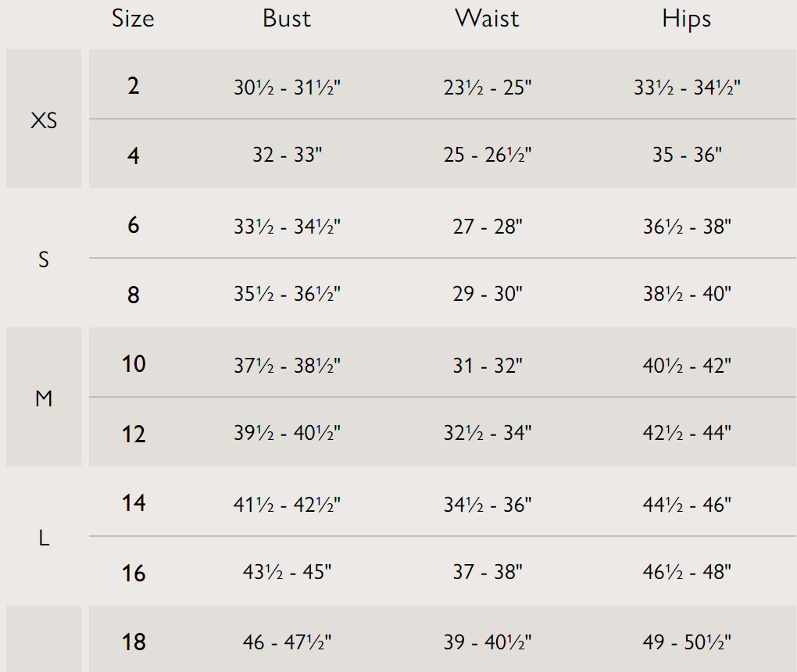797x672 pixels.
Task: Click waist measurement 34½ - 36" cell
Action: click(487, 504)
